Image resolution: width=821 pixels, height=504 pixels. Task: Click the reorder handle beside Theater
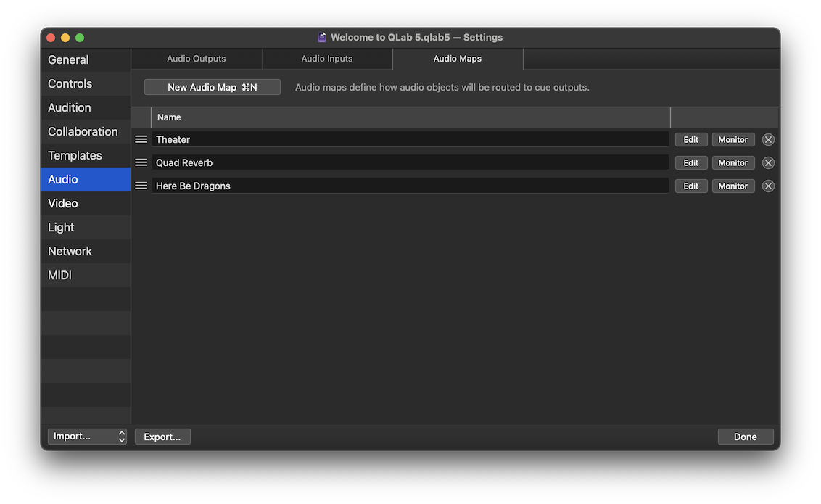click(x=141, y=139)
